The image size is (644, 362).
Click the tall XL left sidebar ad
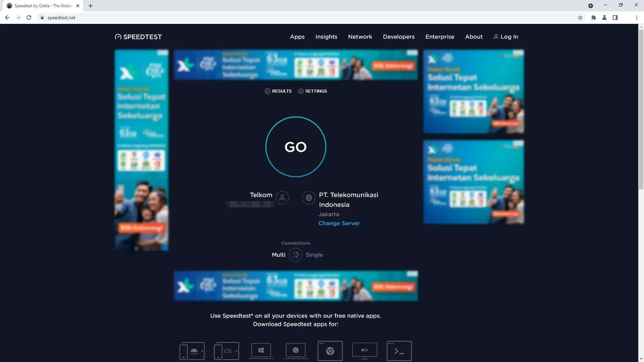point(142,150)
